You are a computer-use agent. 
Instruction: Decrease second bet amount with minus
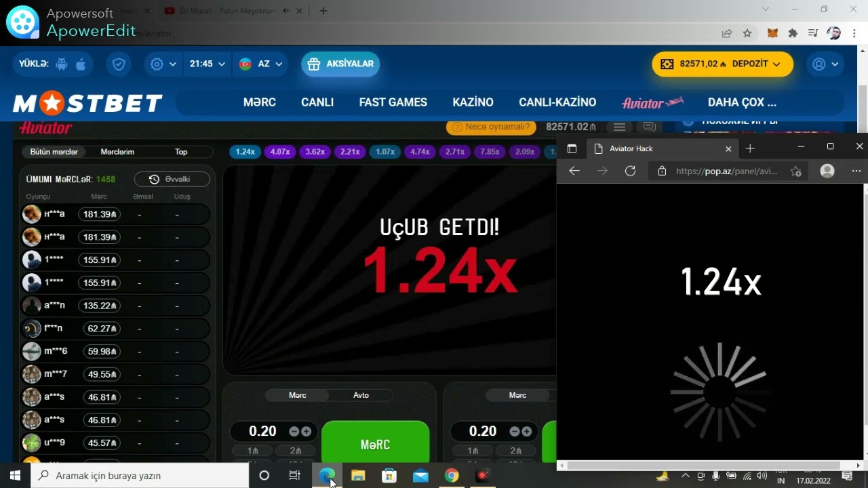pos(514,431)
